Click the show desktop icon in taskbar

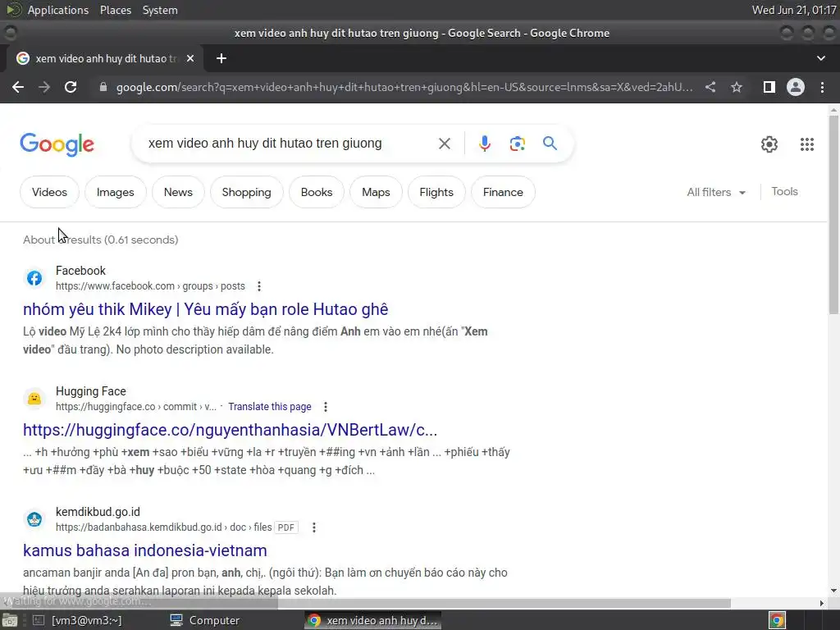coord(10,620)
